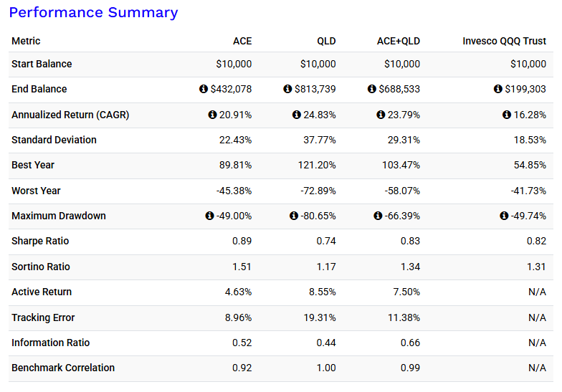
Task: Click info icon beside ACE+QLD CAGR 23.79%
Action: pos(381,115)
